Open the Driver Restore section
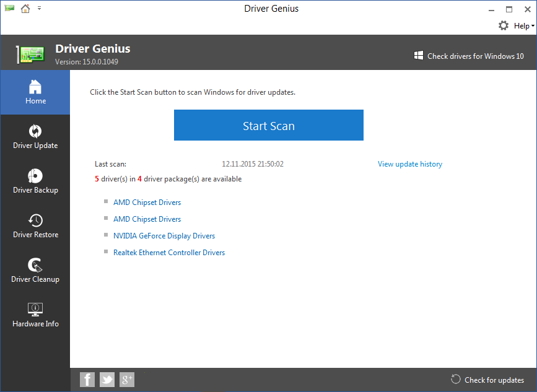 pos(35,225)
